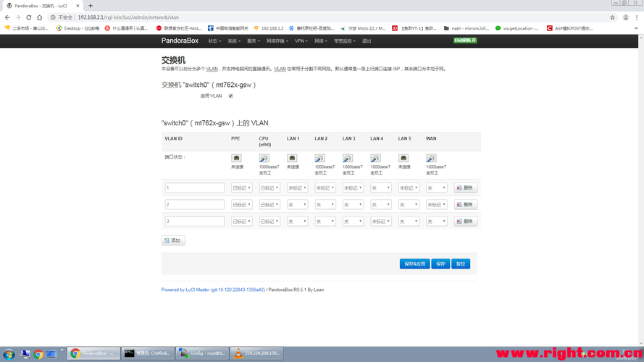Screen dimensions: 644x362
Task: Open the LAN 1 dropdown for VLAN 1
Action: coord(297,188)
